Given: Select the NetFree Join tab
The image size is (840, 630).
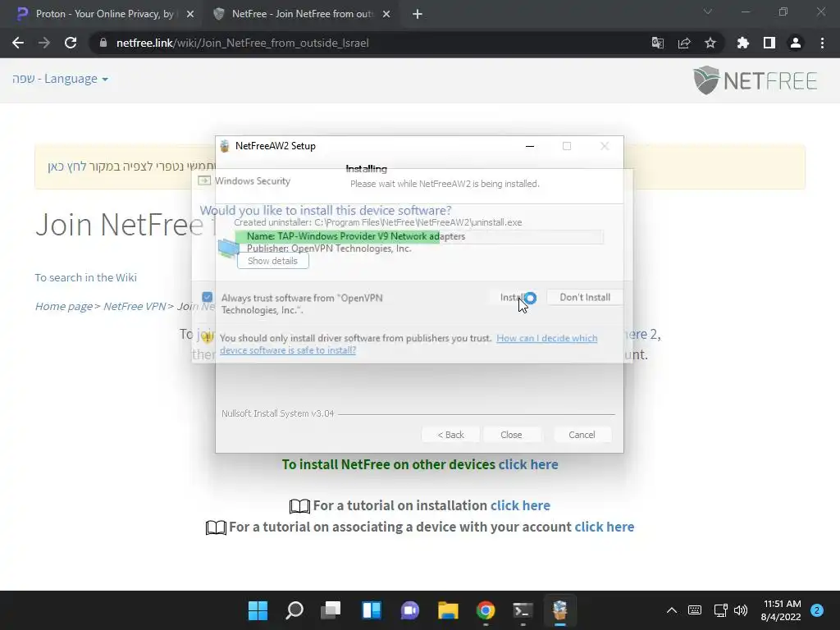Looking at the screenshot, I should pyautogui.click(x=303, y=14).
